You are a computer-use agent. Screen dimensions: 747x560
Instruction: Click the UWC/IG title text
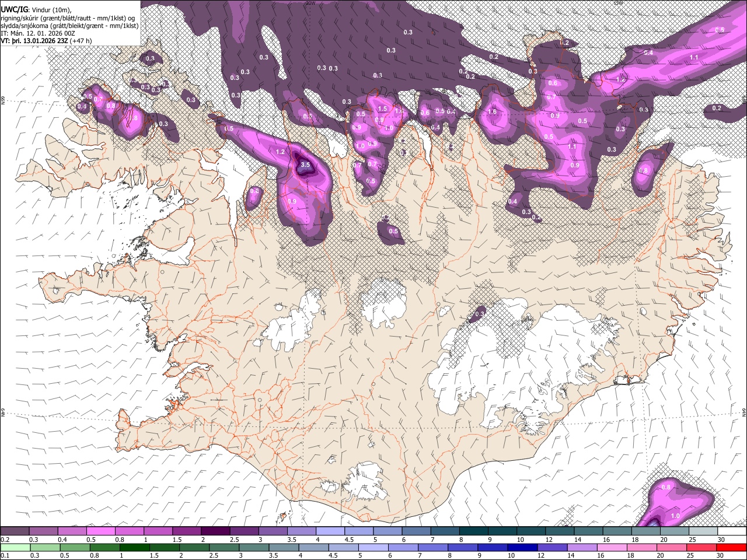point(13,10)
